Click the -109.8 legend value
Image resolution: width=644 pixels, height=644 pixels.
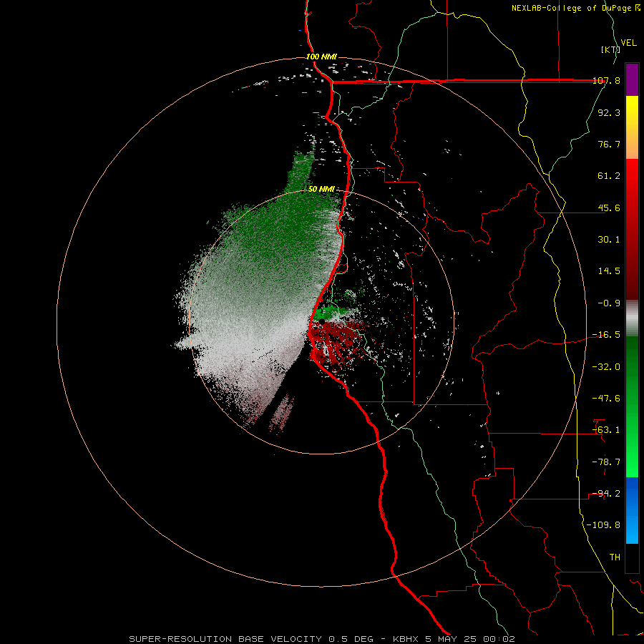coord(603,525)
